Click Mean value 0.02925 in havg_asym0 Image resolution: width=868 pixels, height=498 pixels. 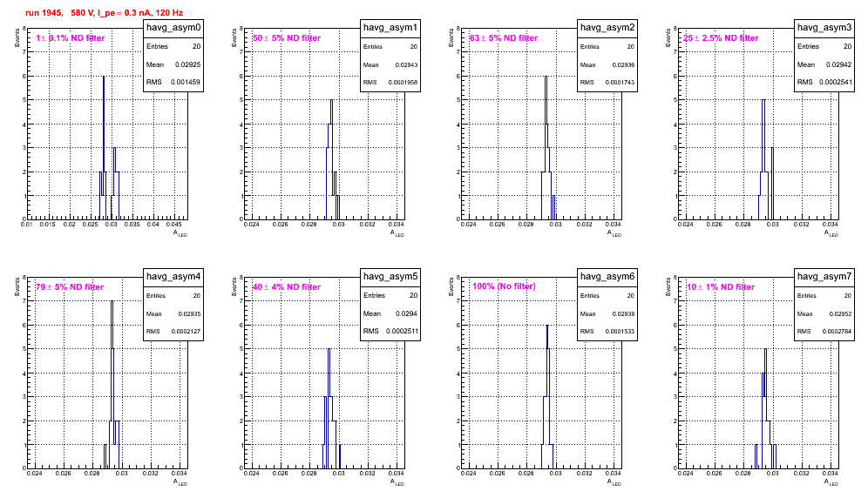point(187,64)
